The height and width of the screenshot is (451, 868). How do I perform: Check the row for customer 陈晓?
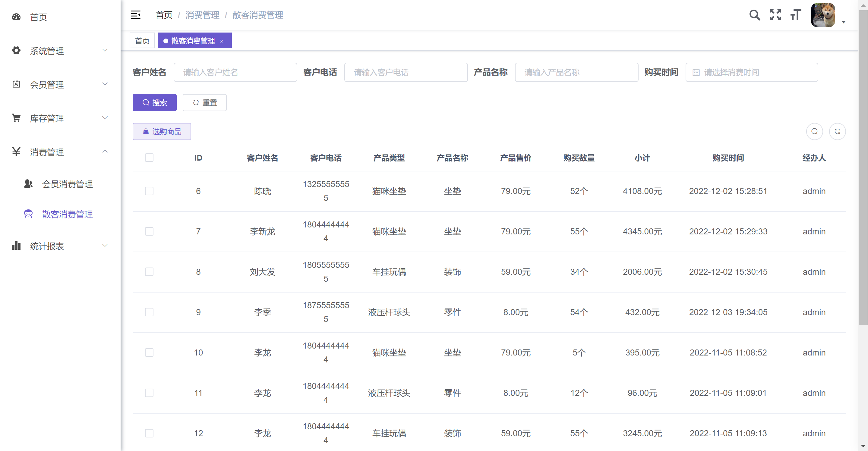149,191
